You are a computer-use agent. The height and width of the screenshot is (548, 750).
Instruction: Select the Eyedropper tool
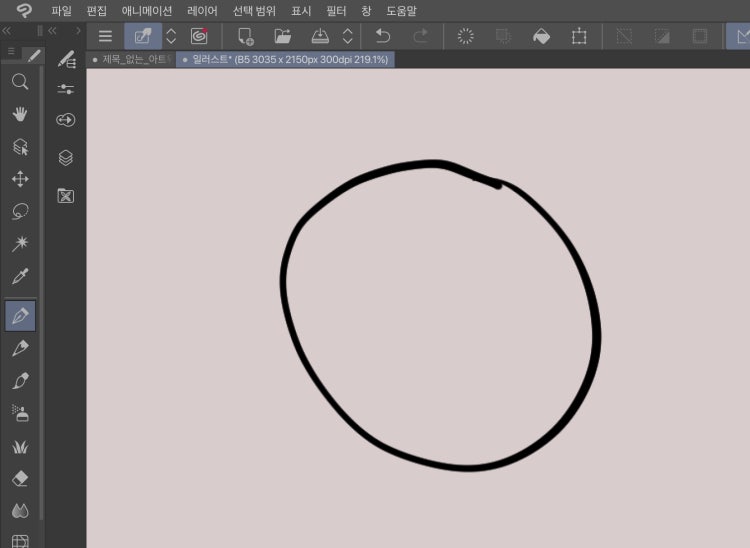click(x=20, y=276)
